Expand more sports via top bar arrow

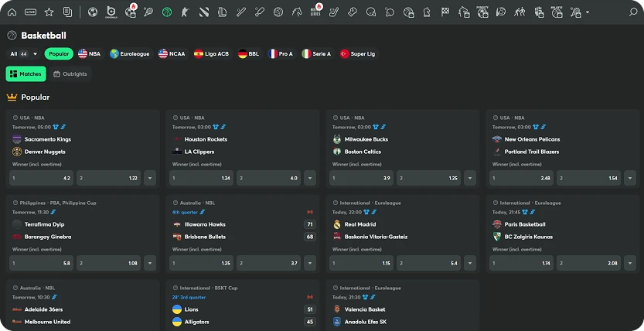[588, 12]
